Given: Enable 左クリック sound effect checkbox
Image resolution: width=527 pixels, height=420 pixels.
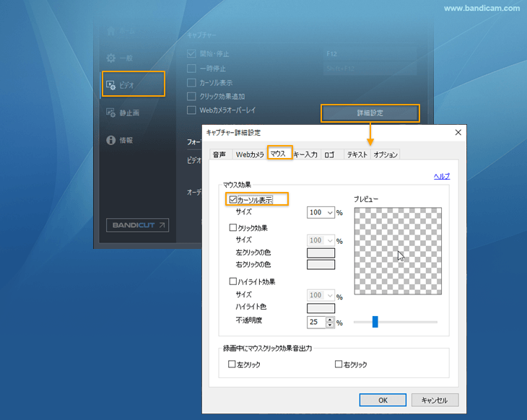Looking at the screenshot, I should click(232, 364).
